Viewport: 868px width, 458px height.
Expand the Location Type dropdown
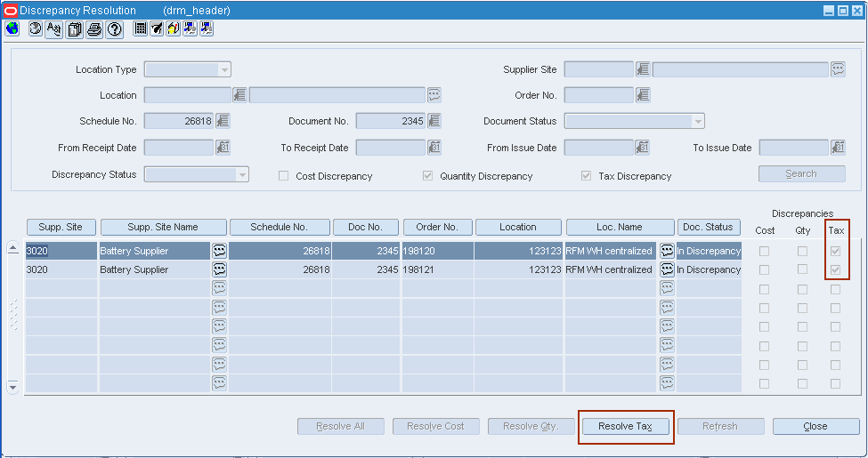tap(224, 69)
